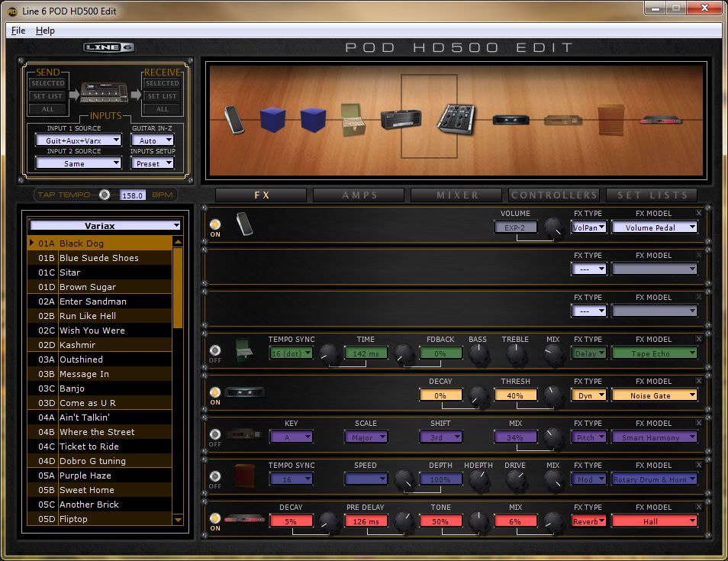The image size is (728, 561).
Task: Open FX Model dropdown showing Volume Pedal
Action: click(x=654, y=227)
